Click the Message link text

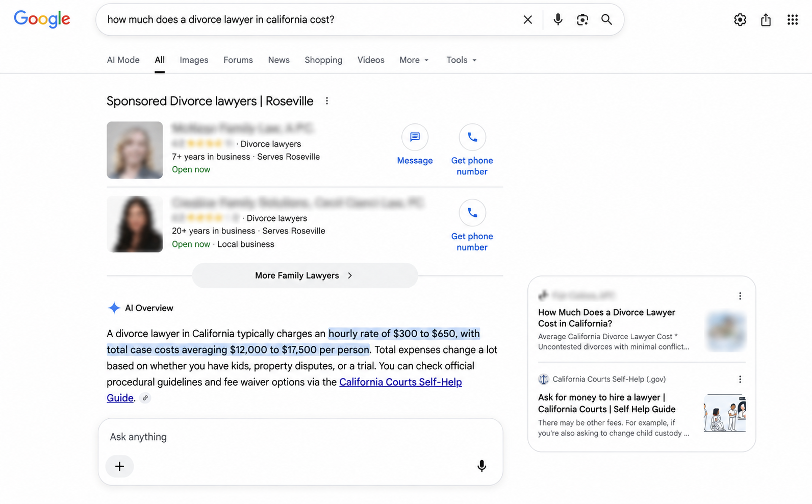click(x=415, y=160)
